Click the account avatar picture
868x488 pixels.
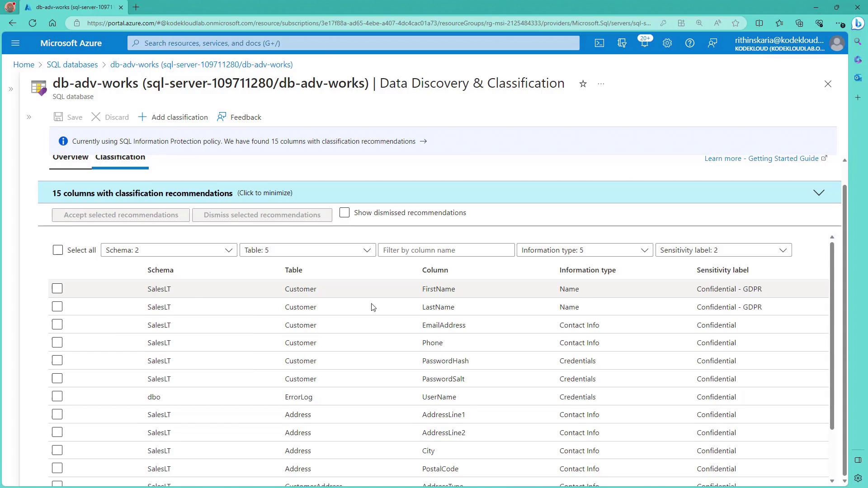click(837, 43)
